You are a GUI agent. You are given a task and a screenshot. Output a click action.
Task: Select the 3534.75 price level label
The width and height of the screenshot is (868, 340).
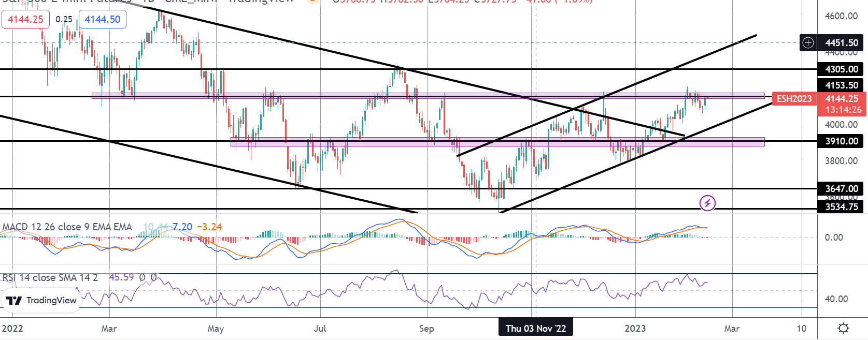841,206
